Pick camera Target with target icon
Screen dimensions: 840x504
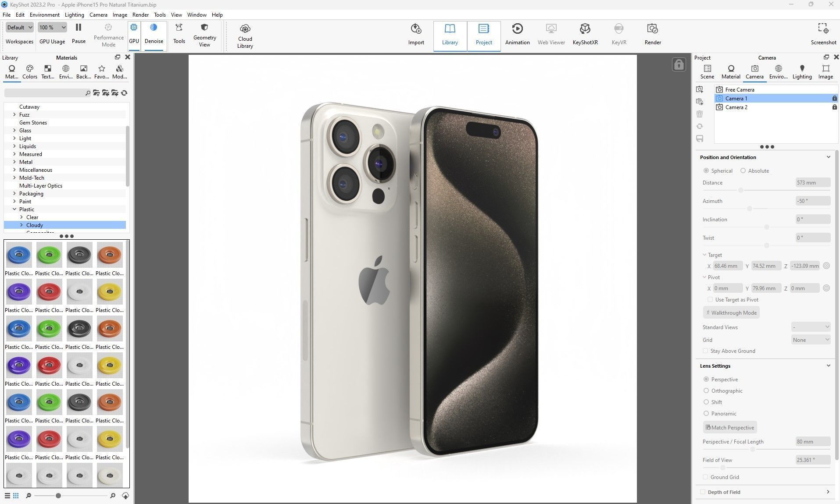pos(826,266)
